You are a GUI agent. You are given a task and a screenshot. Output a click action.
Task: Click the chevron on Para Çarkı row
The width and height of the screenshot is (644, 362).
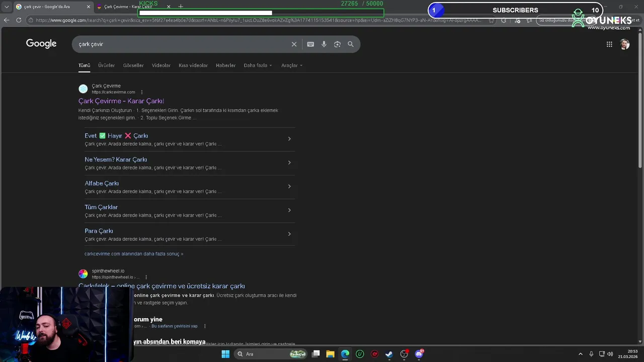[x=289, y=234]
